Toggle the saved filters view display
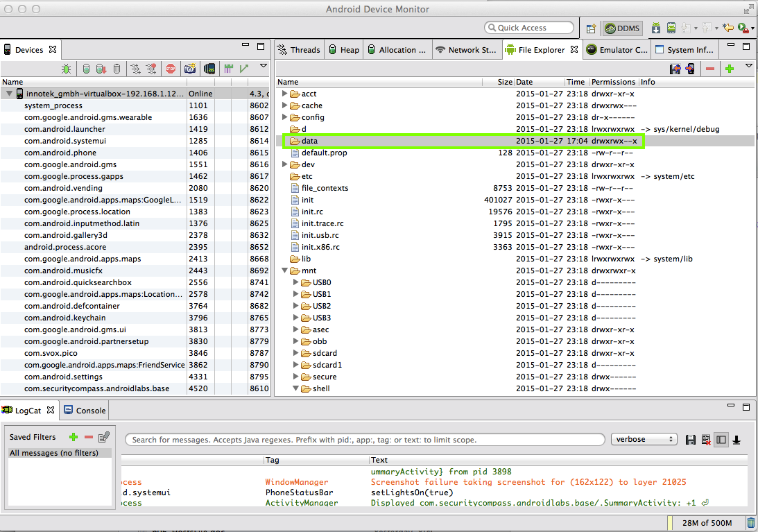 pyautogui.click(x=721, y=439)
